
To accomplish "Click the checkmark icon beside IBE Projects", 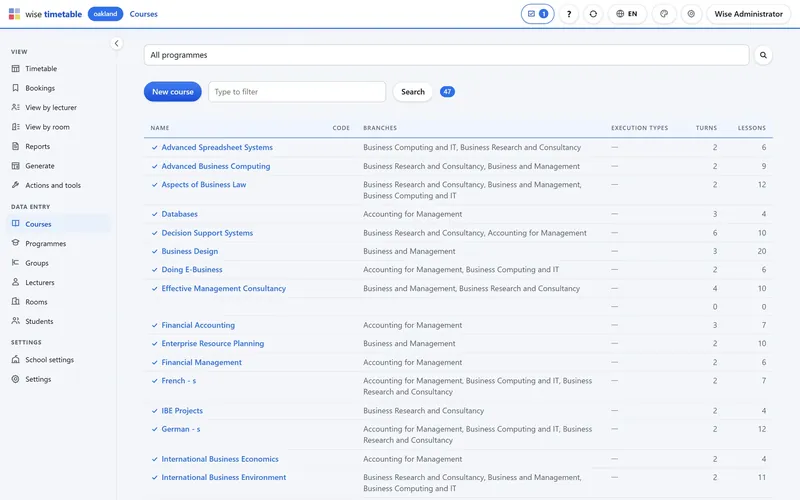I will point(154,411).
